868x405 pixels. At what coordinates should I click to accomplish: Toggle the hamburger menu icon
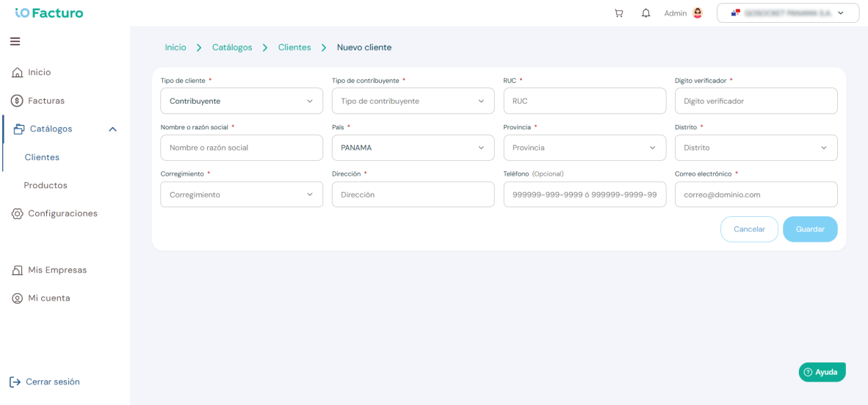[15, 42]
